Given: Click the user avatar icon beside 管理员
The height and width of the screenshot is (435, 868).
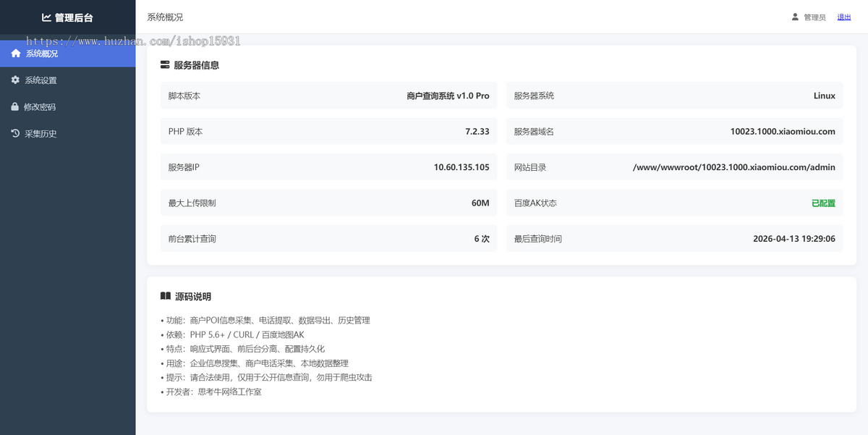Looking at the screenshot, I should tap(795, 17).
